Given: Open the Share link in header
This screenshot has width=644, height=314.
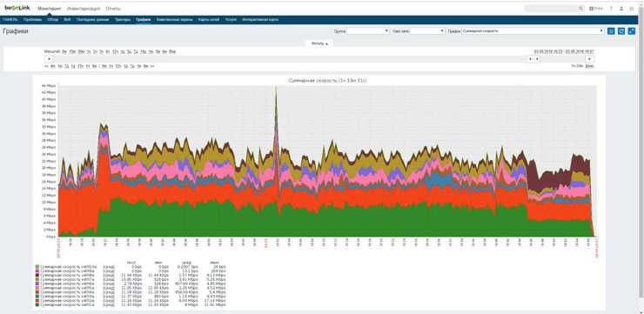Looking at the screenshot, I should 596,8.
